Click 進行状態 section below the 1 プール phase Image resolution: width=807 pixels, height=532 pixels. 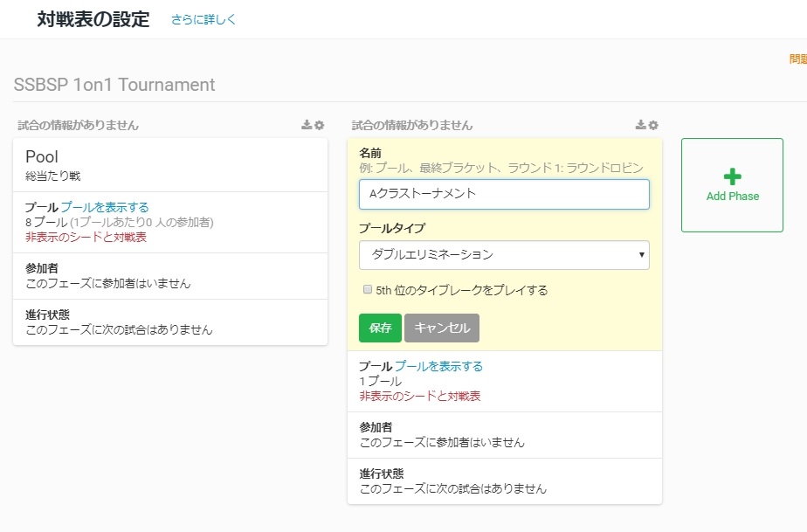(x=505, y=481)
